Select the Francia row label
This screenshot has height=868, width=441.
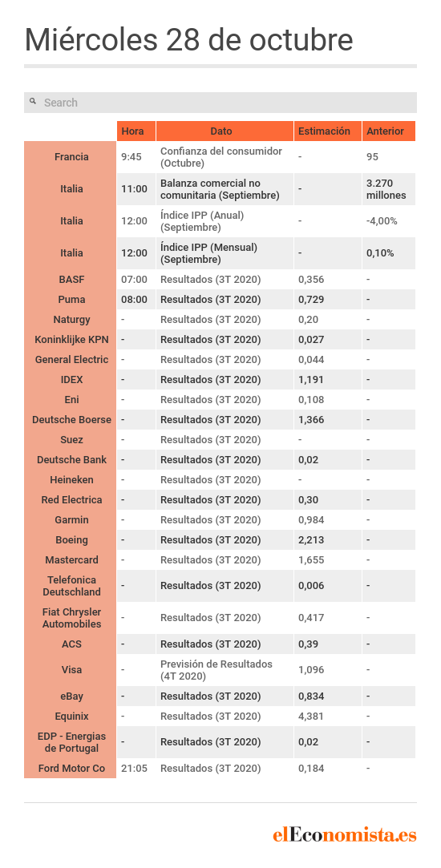click(71, 156)
